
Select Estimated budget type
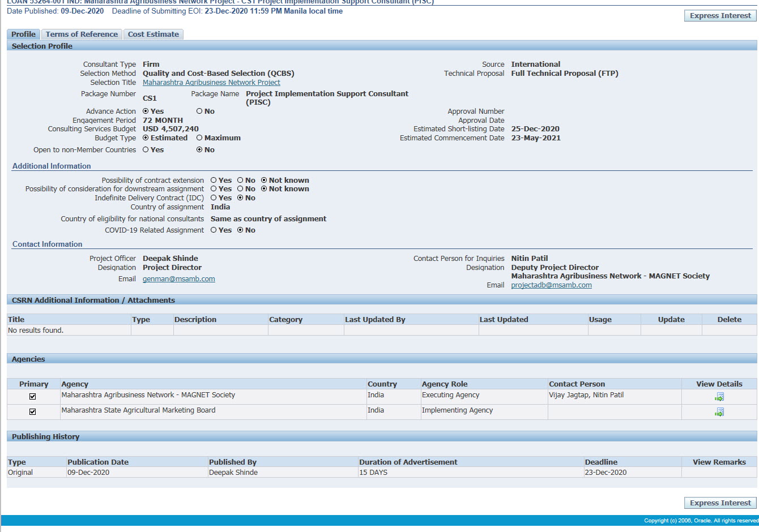tap(146, 138)
